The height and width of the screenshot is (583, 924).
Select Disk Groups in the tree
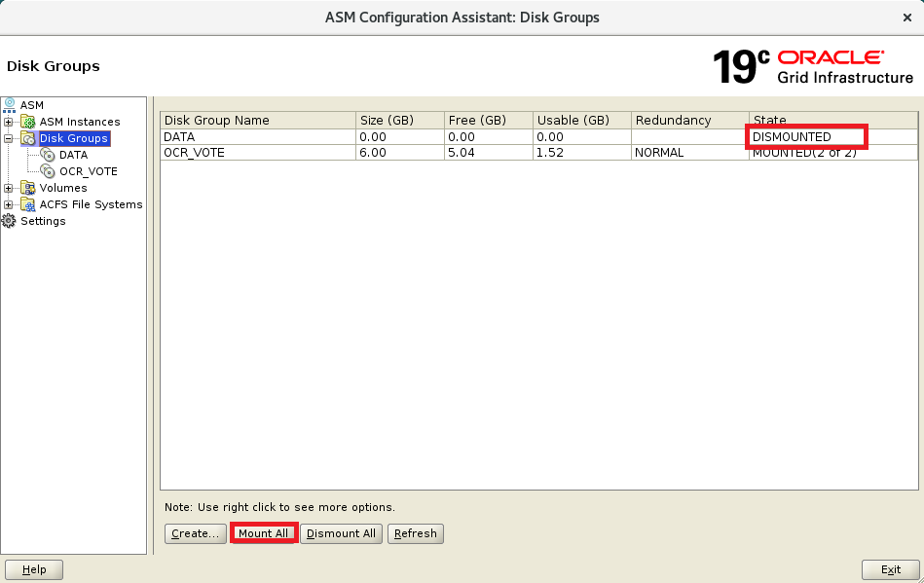(74, 138)
